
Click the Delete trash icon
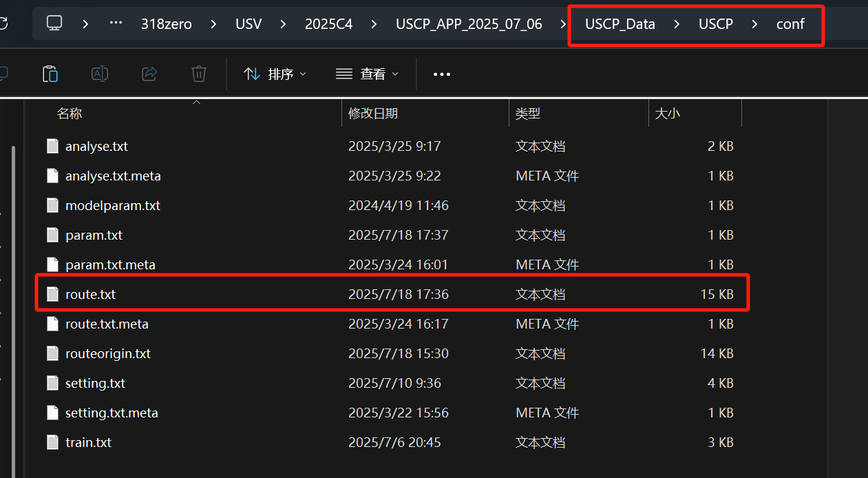click(x=199, y=74)
